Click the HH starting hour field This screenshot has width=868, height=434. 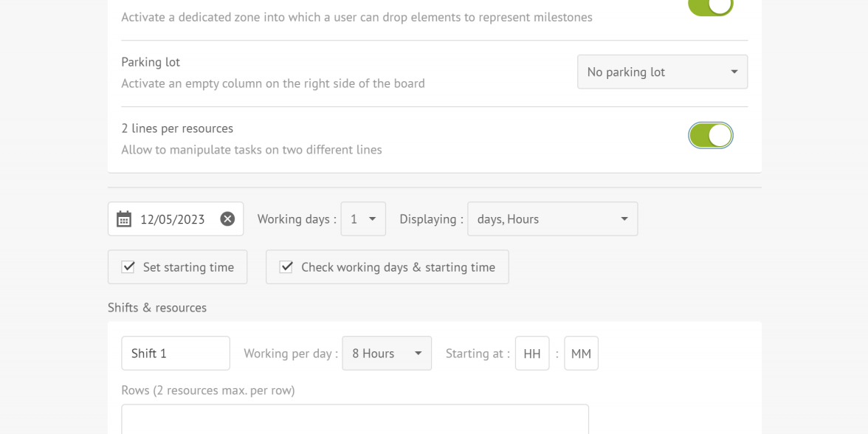(x=532, y=353)
